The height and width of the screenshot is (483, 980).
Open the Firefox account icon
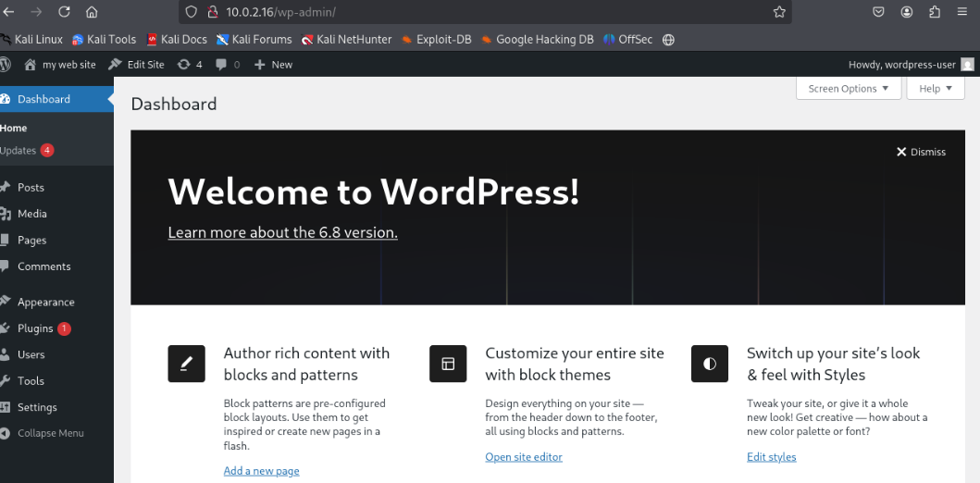[x=907, y=12]
